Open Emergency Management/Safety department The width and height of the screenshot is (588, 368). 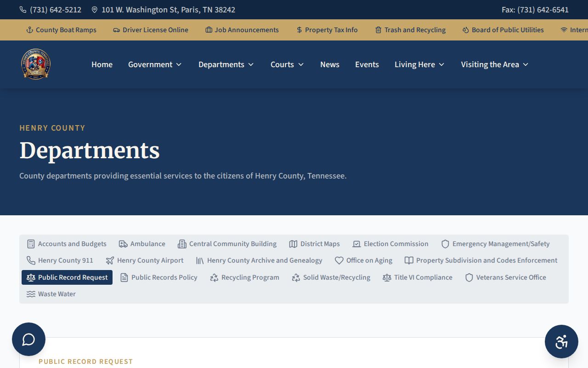point(496,244)
